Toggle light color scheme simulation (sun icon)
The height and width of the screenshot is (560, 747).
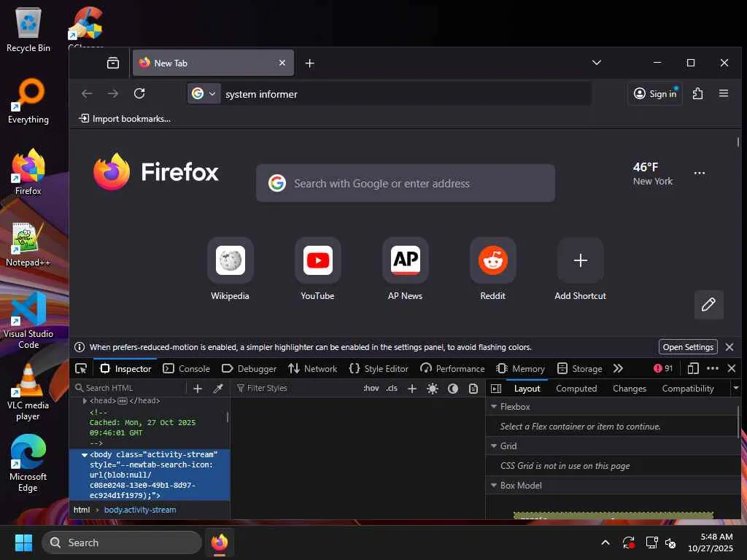[433, 389]
